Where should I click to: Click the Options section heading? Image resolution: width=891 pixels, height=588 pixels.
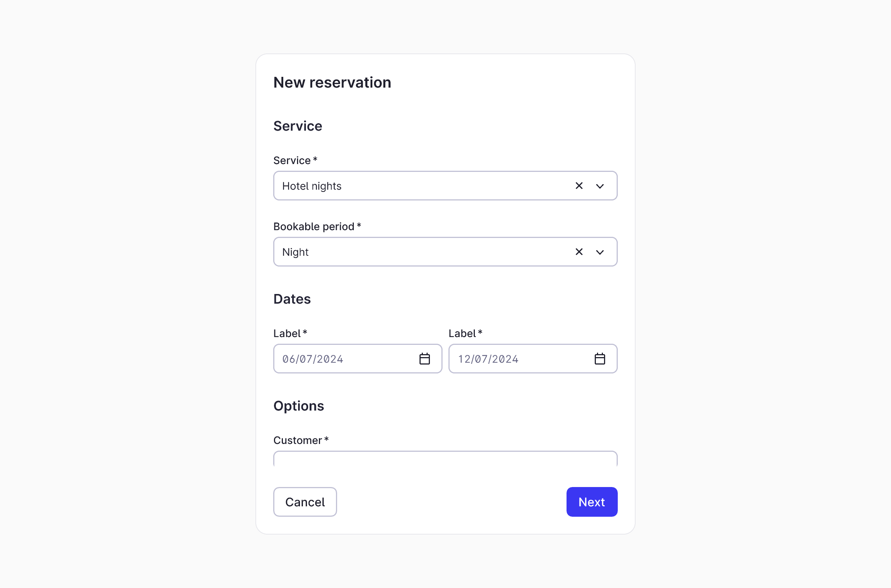click(298, 406)
